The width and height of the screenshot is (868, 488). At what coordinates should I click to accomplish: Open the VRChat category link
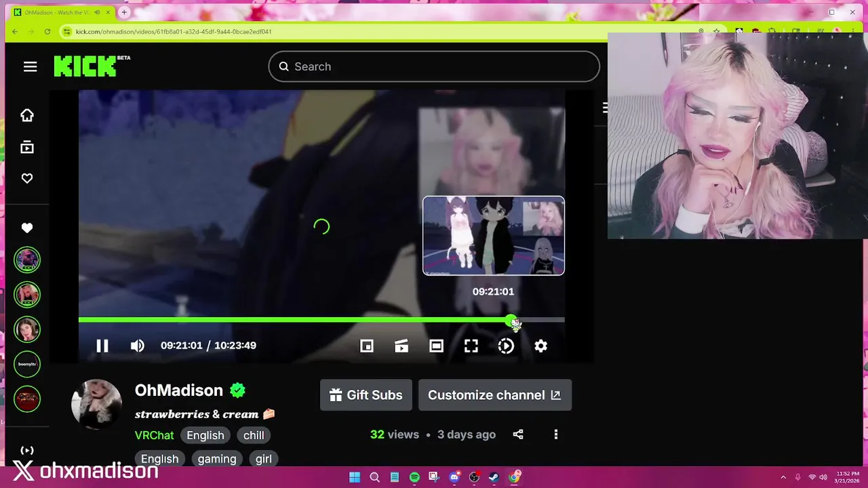(x=154, y=435)
